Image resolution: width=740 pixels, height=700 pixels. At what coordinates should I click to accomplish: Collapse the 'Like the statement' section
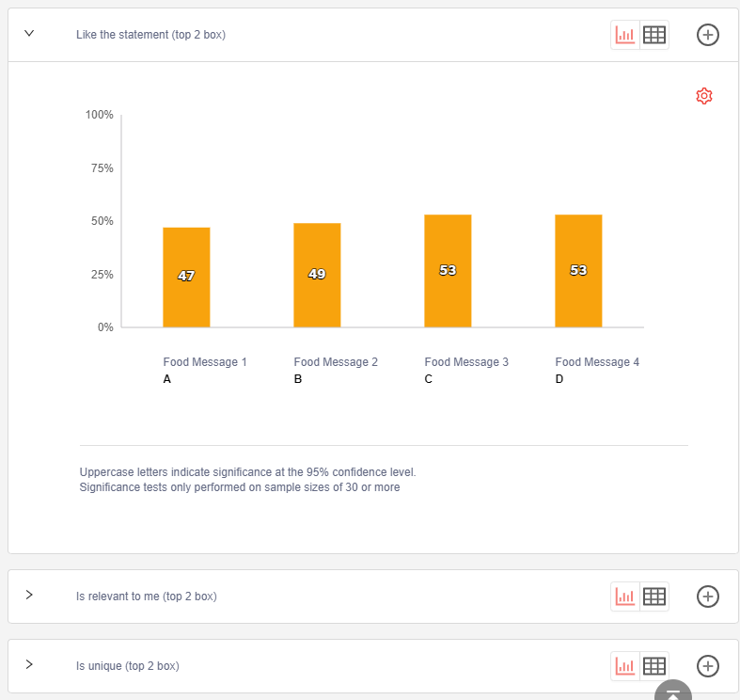[x=29, y=34]
